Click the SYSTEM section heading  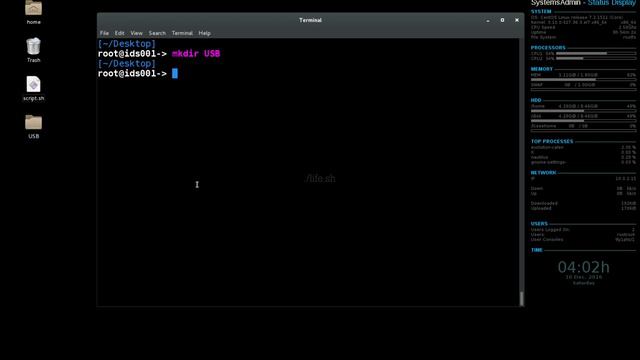coord(541,11)
